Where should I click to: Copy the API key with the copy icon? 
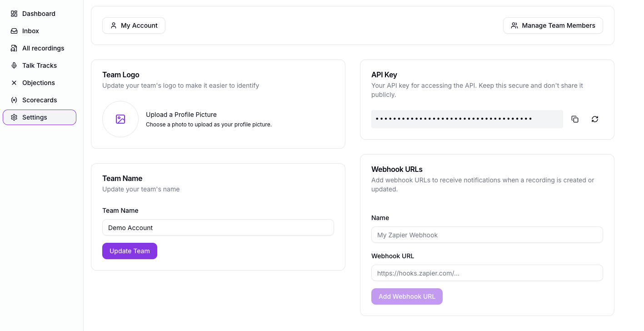[575, 119]
